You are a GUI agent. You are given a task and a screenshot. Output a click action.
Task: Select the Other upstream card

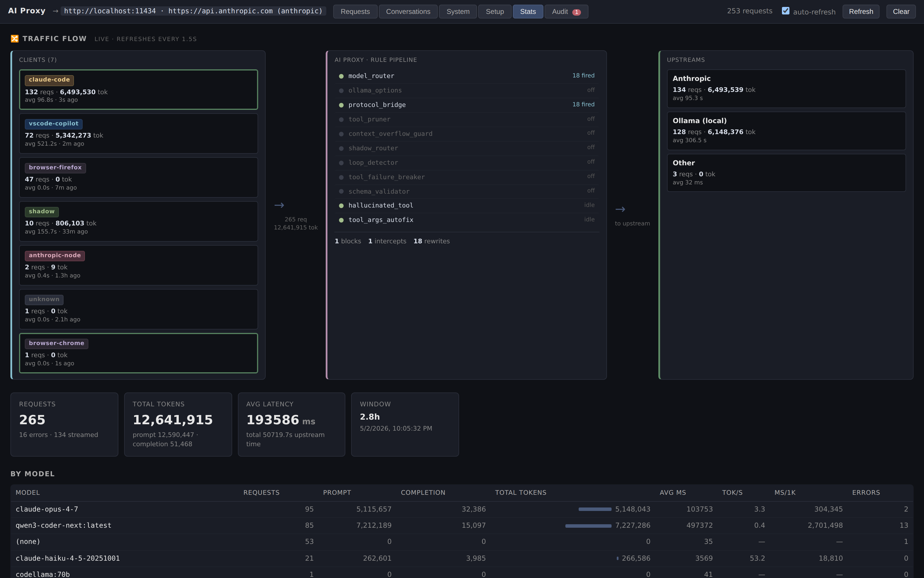point(786,173)
